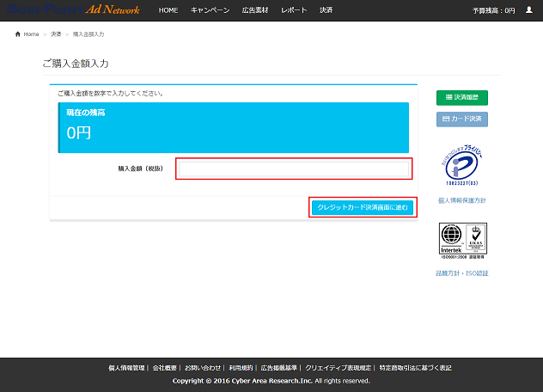Viewport: 543px width, 392px height.
Task: Open お問い合わせ footer link
Action: [x=203, y=368]
